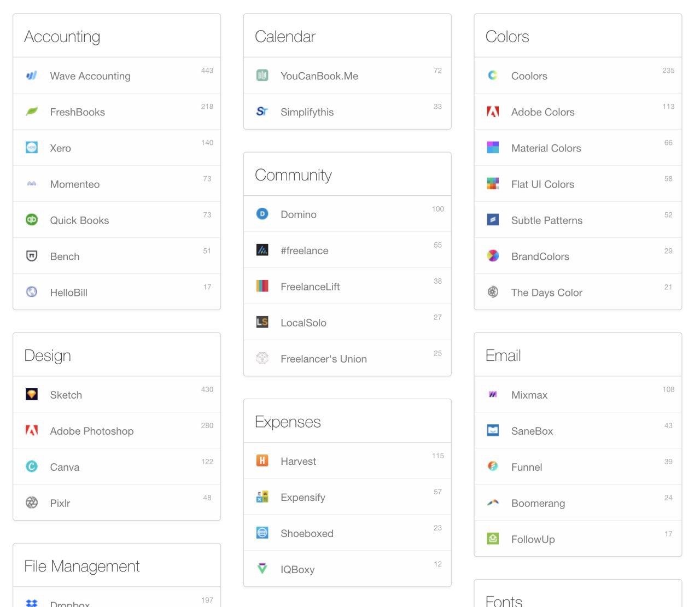Click the Momenteo icon

tap(32, 184)
